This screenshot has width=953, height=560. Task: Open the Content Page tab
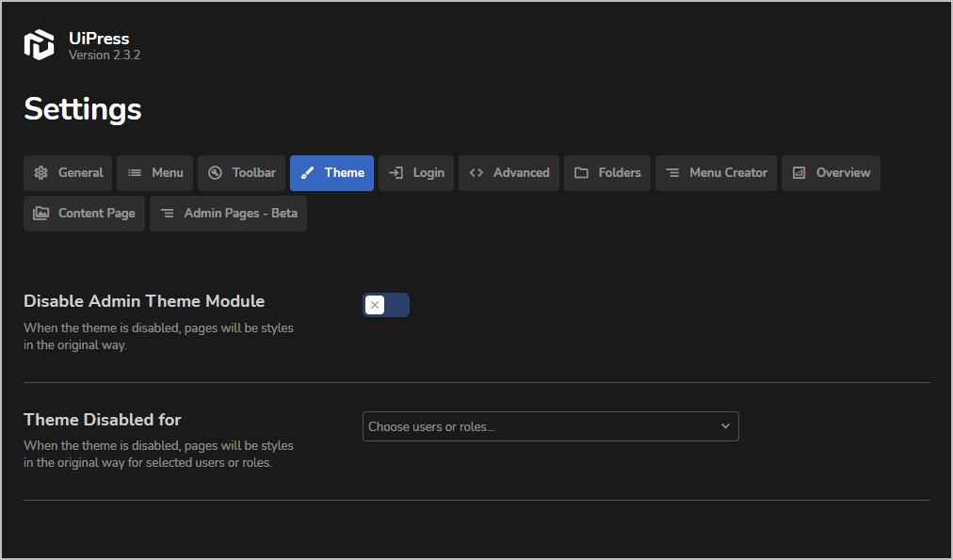click(84, 214)
